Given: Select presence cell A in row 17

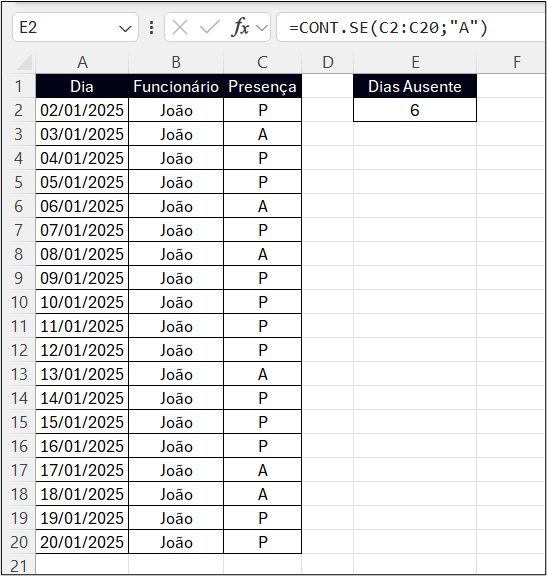Looking at the screenshot, I should point(262,470).
